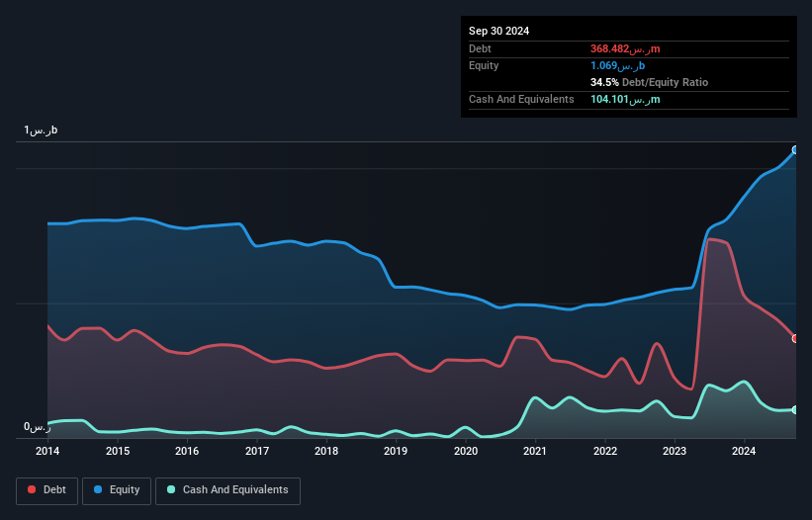
Task: Select the 2024 x-axis year label
Action: pyautogui.click(x=744, y=452)
